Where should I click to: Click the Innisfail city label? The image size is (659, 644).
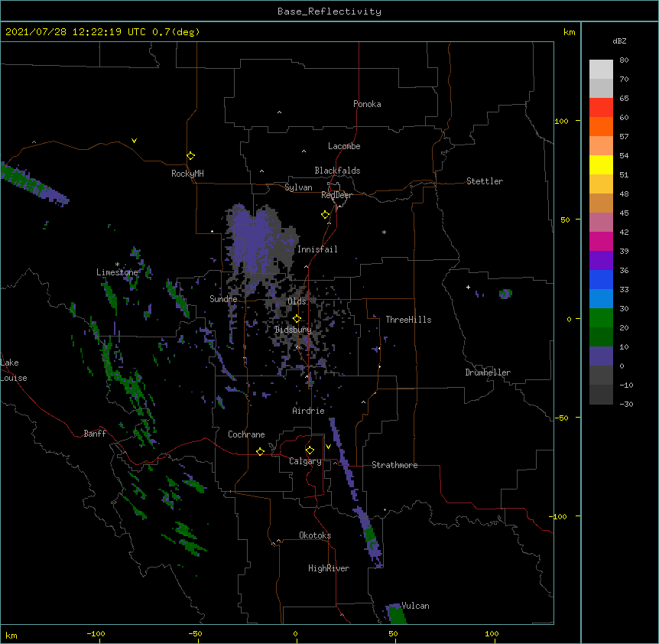click(317, 249)
